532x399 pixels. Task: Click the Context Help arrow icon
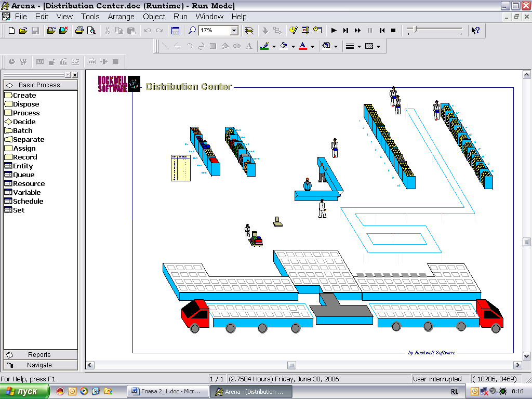[x=475, y=31]
